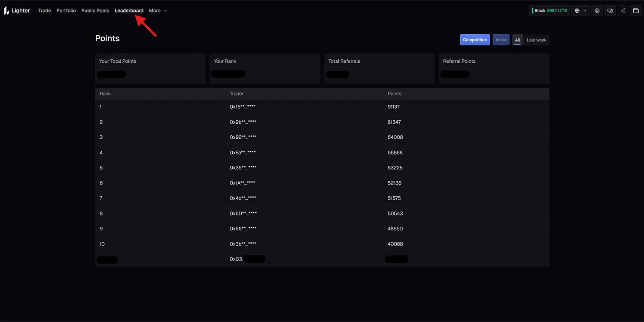This screenshot has width=644, height=322.
Task: Click the Your Total Points card
Action: [150, 68]
